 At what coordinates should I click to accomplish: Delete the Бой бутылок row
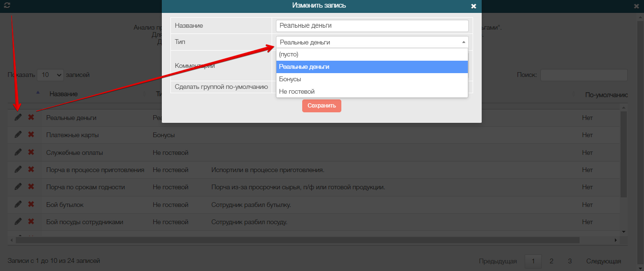31,204
